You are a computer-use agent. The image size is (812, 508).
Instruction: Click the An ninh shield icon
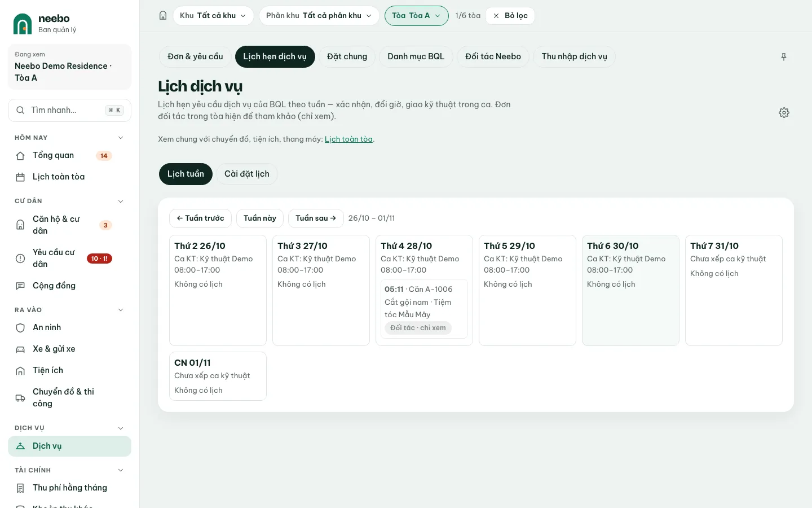pyautogui.click(x=20, y=328)
